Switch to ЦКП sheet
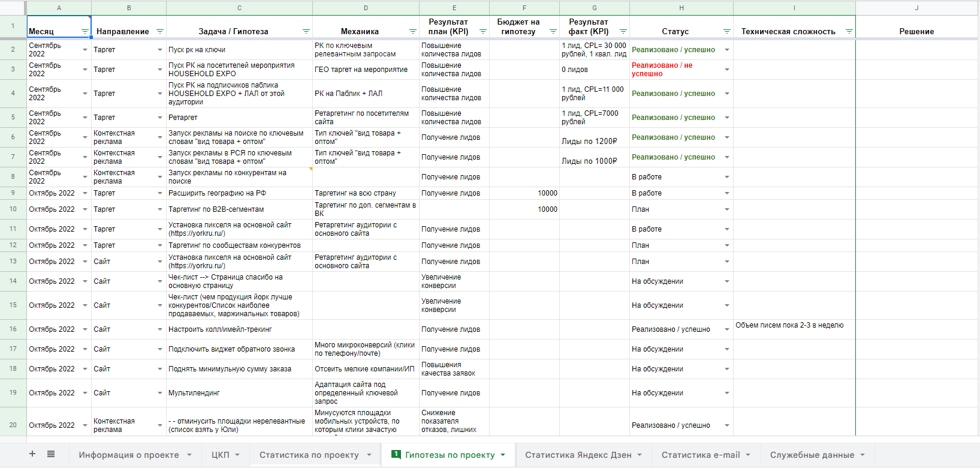Viewport: 980px width, 471px height. pyautogui.click(x=221, y=455)
